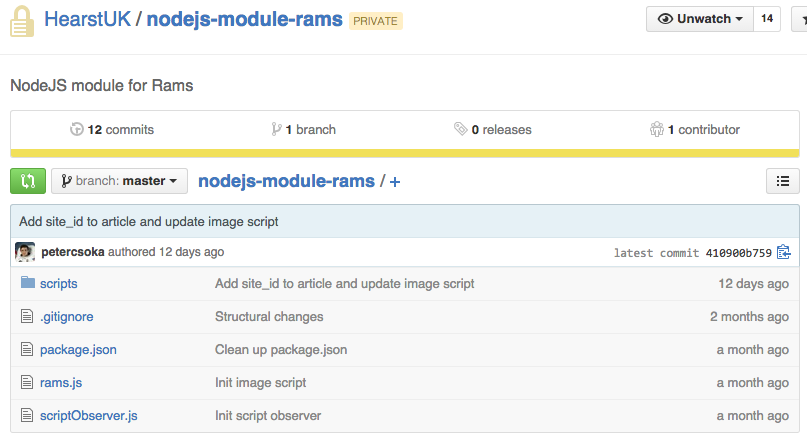Click the scriptObserver.js file icon
The width and height of the screenshot is (807, 439).
[27, 415]
